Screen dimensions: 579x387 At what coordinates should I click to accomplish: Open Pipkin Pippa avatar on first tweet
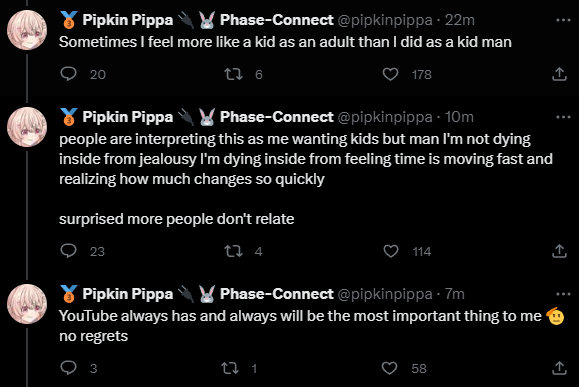pos(27,30)
